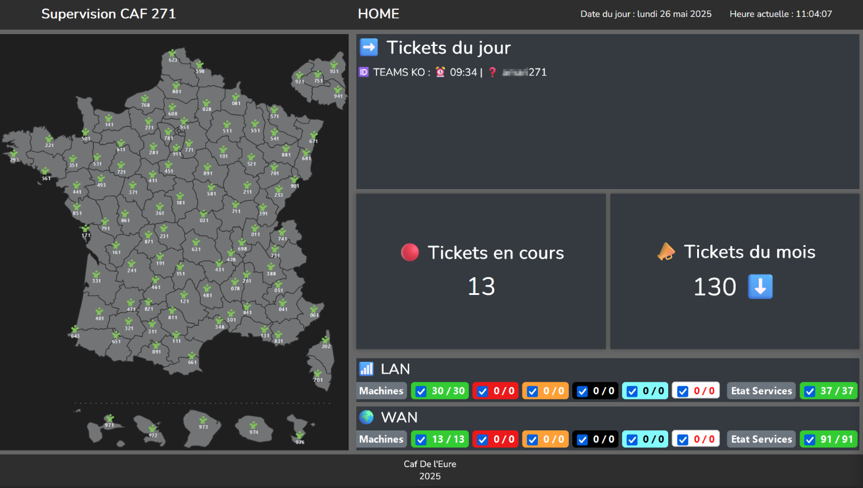The image size is (863, 488).
Task: Open the CAF 211 map marker
Action: (x=247, y=186)
